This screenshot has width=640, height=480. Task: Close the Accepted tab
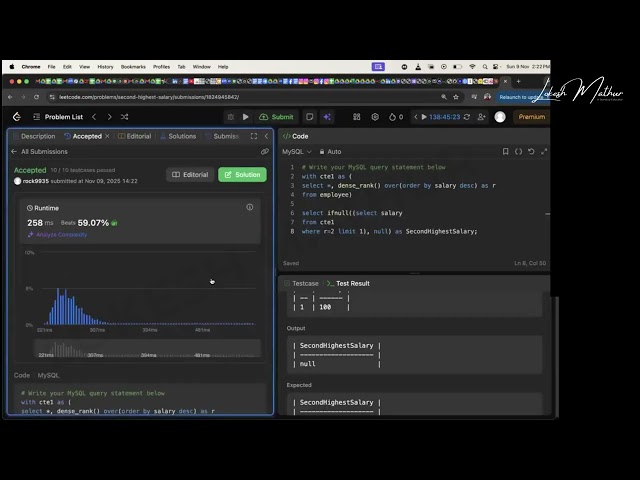coord(107,136)
